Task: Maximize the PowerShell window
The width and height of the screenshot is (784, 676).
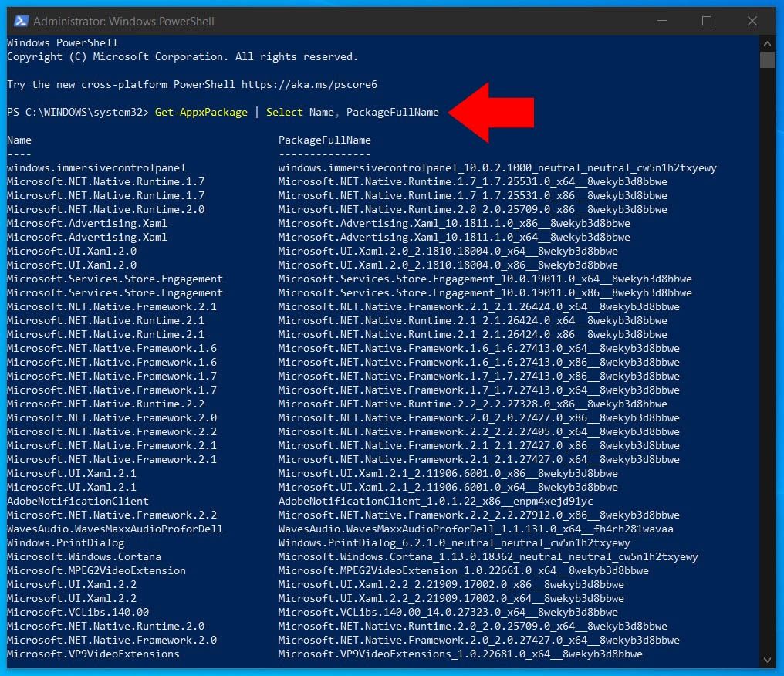Action: tap(707, 21)
